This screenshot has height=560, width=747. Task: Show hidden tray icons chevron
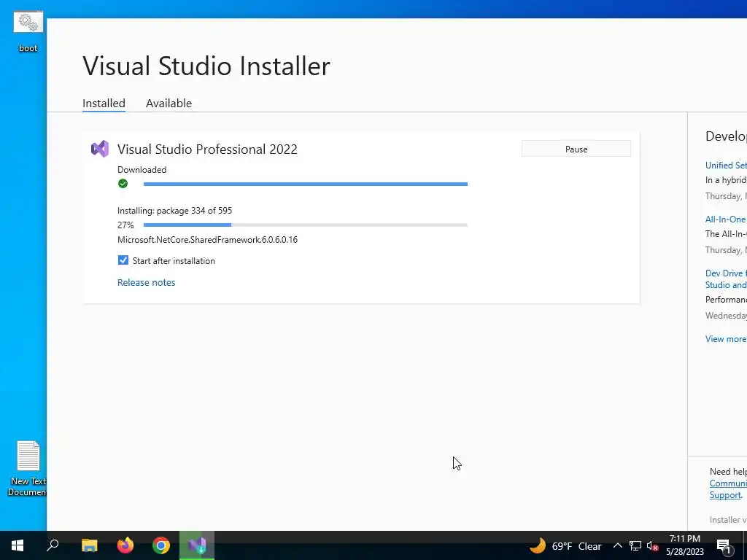tap(617, 545)
